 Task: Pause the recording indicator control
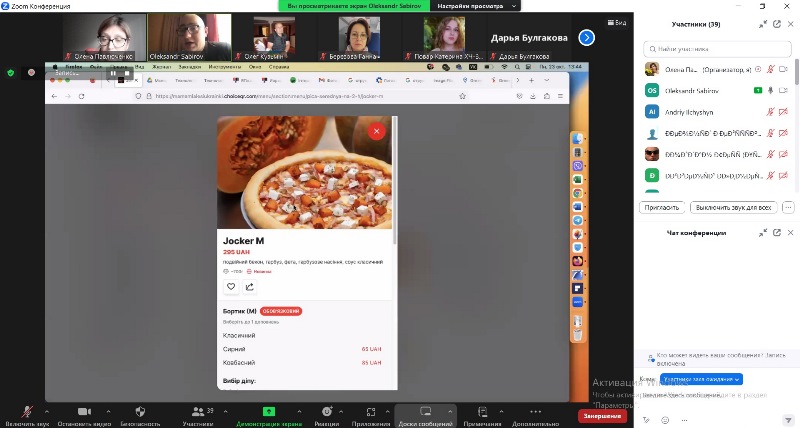point(113,73)
